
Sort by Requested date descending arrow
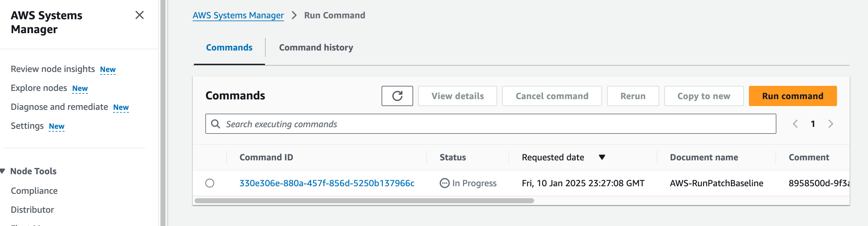602,157
